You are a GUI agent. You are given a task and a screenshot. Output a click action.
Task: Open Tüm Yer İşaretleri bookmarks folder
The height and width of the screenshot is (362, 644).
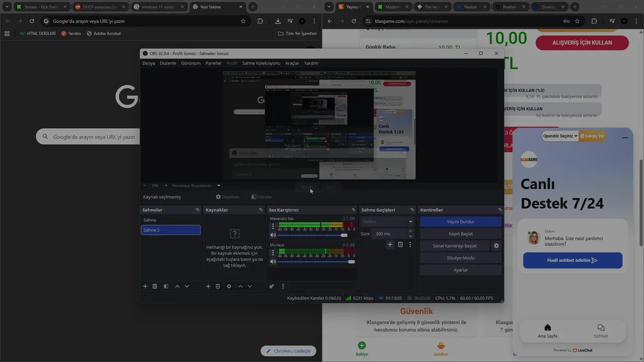(x=297, y=33)
